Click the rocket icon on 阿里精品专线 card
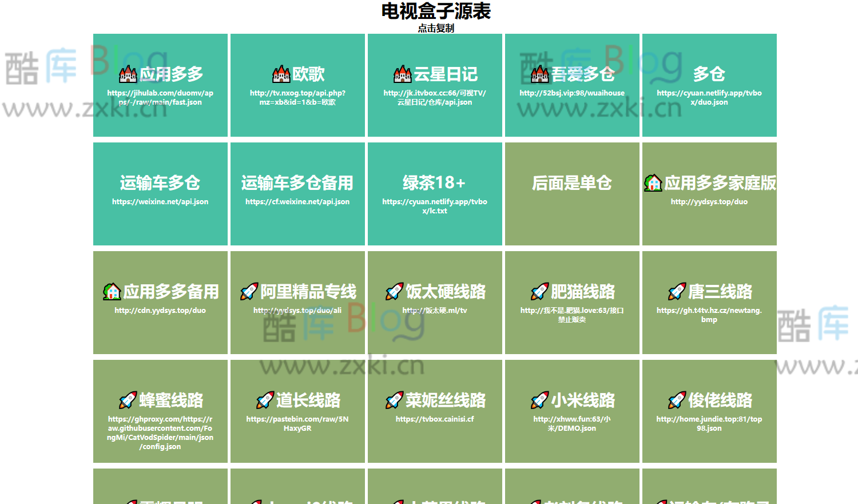This screenshot has height=504, width=858. [249, 291]
